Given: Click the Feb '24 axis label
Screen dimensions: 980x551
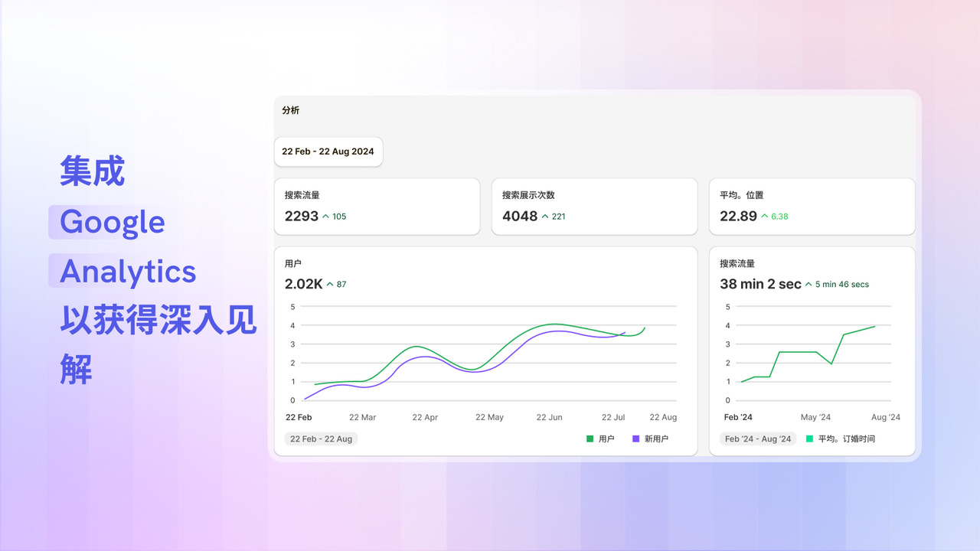Looking at the screenshot, I should 737,417.
